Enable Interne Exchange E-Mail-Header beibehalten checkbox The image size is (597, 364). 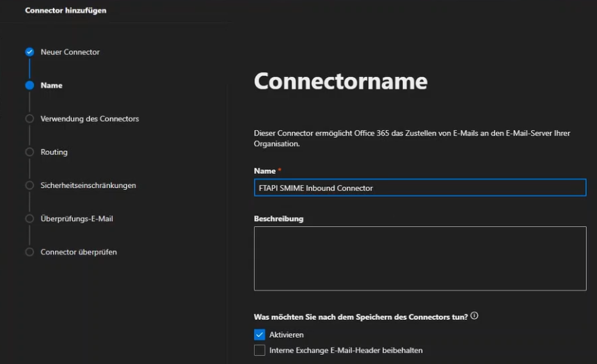[x=260, y=350]
